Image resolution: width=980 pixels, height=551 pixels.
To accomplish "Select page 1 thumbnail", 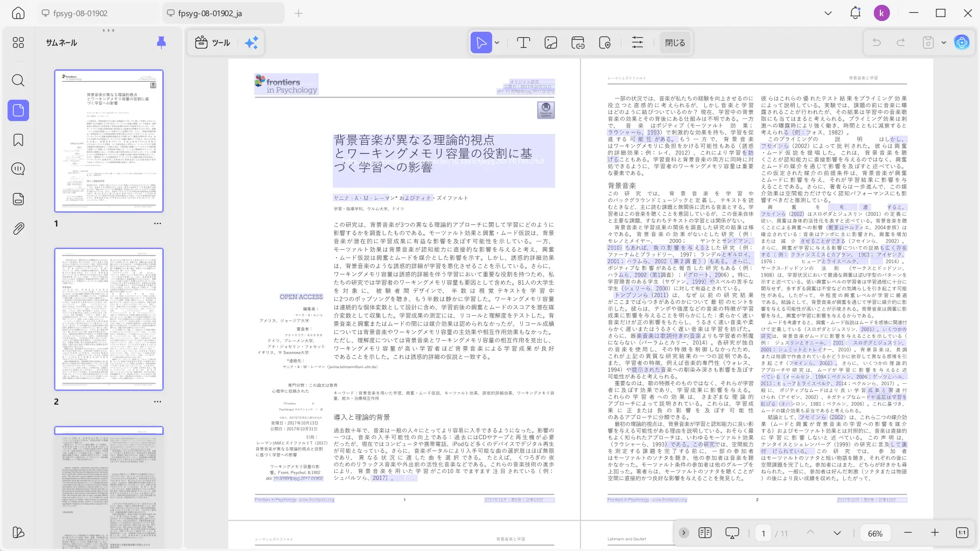I will tap(109, 141).
